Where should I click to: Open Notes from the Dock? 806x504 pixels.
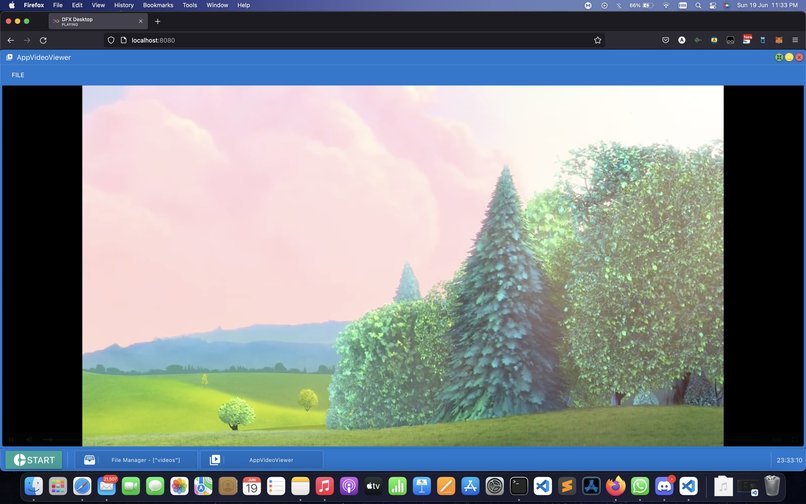[300, 485]
